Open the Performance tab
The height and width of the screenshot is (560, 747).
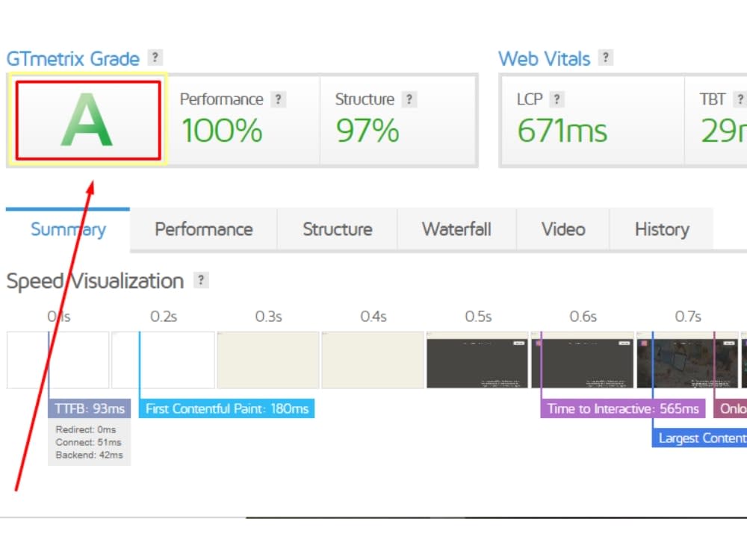tap(203, 229)
